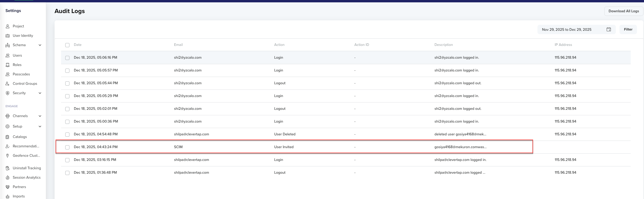Viewport: 644px width, 199px height.
Task: Click 'Dec 18, 2025, 01:36:48 PM' date cell
Action: tap(95, 173)
